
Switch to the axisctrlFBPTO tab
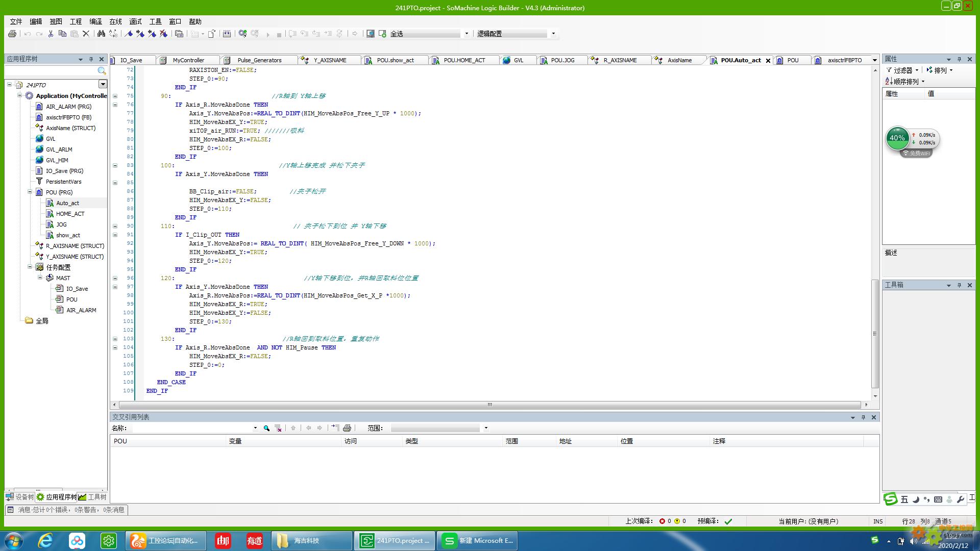tap(844, 60)
